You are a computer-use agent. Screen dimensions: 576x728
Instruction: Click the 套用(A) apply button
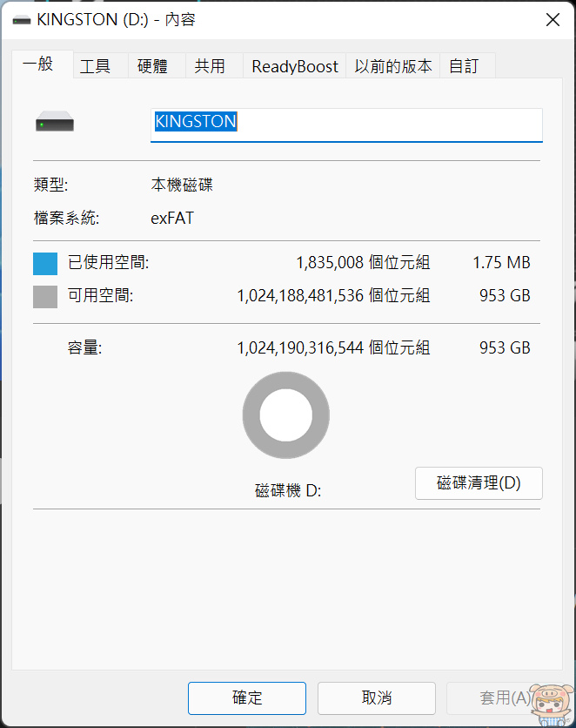[505, 698]
